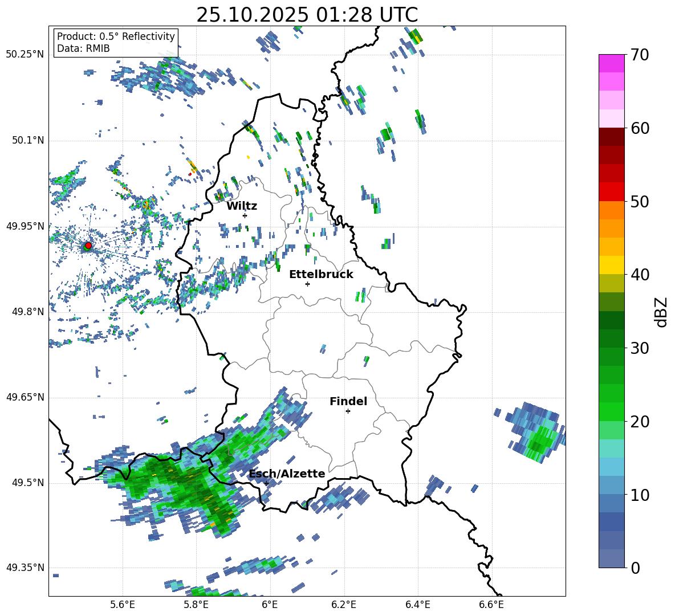
Task: Click the 6.4°E longitude label
Action: point(417,605)
